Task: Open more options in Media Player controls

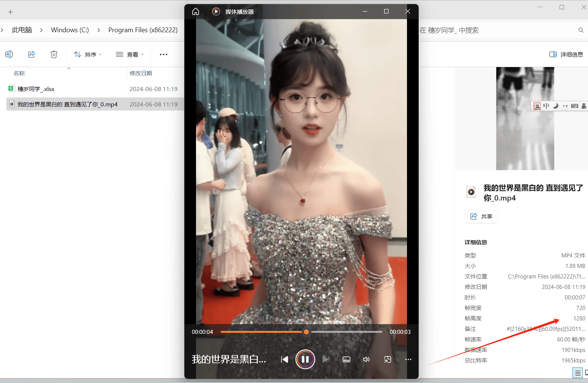Action: [408, 359]
